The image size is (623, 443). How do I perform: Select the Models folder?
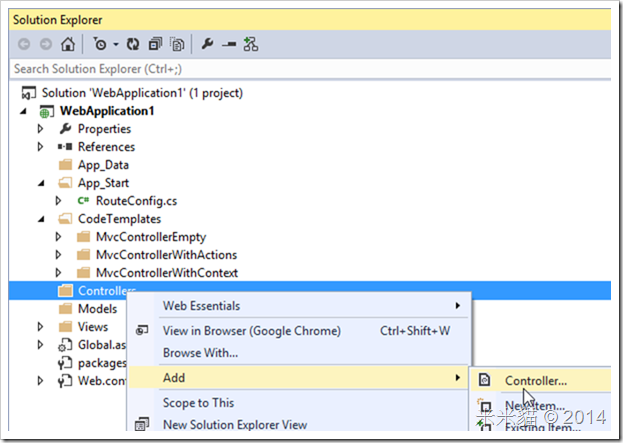(97, 309)
